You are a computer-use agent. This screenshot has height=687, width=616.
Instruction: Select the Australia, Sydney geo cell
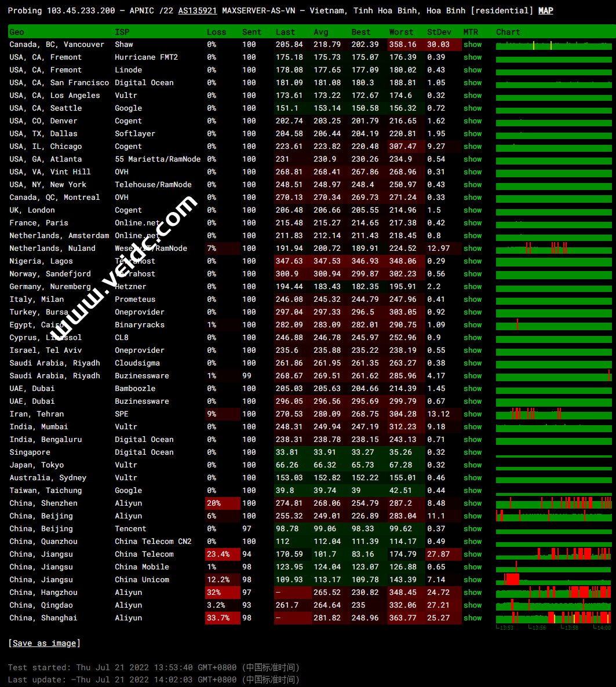point(48,478)
